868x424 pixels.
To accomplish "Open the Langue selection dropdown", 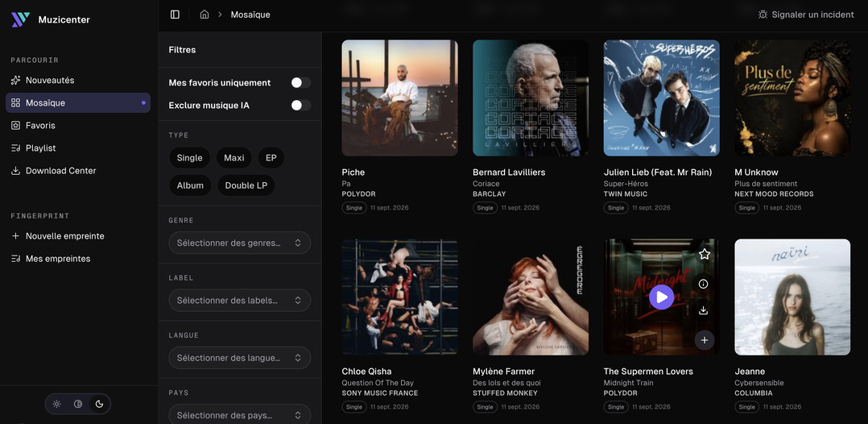I will [240, 358].
